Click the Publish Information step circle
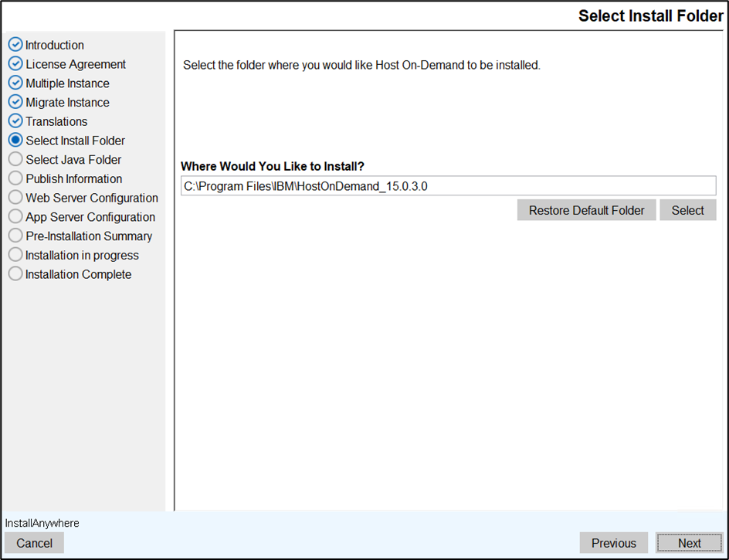 point(15,178)
